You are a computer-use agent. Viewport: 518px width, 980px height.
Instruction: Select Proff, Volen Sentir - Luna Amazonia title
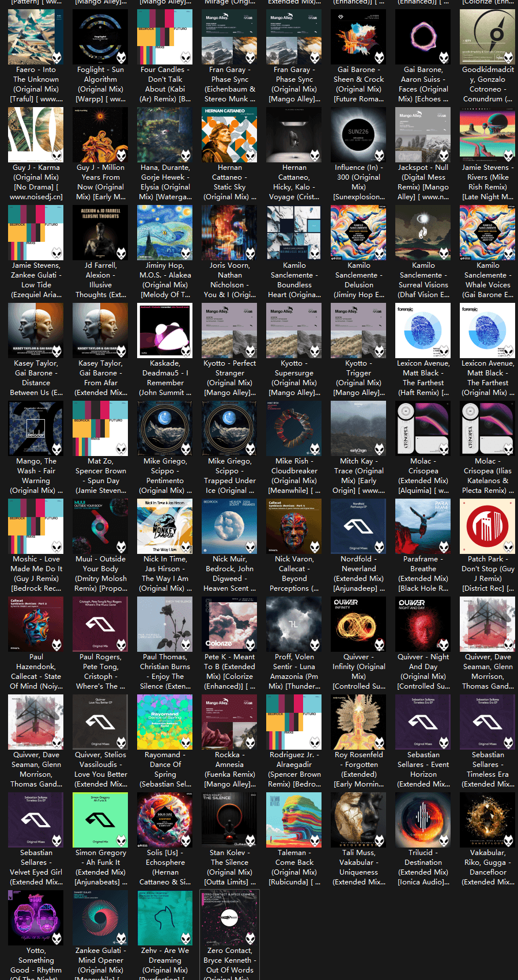point(294,671)
